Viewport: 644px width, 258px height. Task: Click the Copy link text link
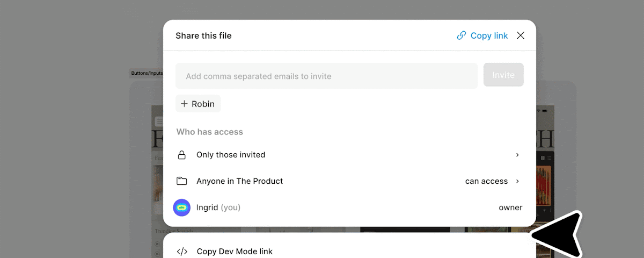(489, 35)
